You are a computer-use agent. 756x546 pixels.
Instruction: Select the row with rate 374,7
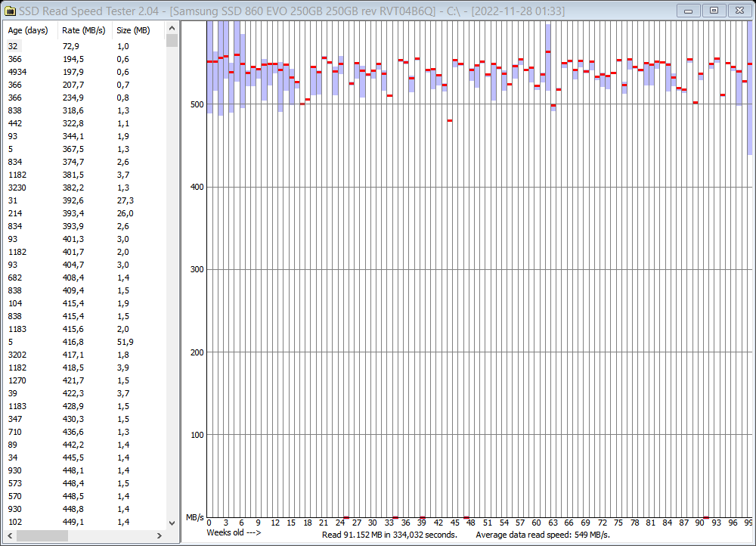(85, 162)
